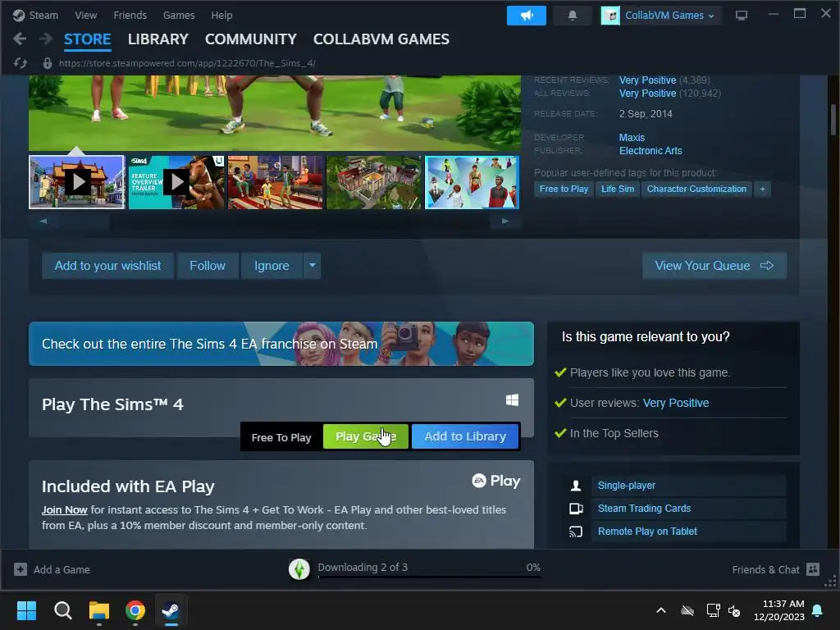The image size is (840, 630).
Task: Open the Sims 4 EA franchise banner
Action: pos(281,344)
